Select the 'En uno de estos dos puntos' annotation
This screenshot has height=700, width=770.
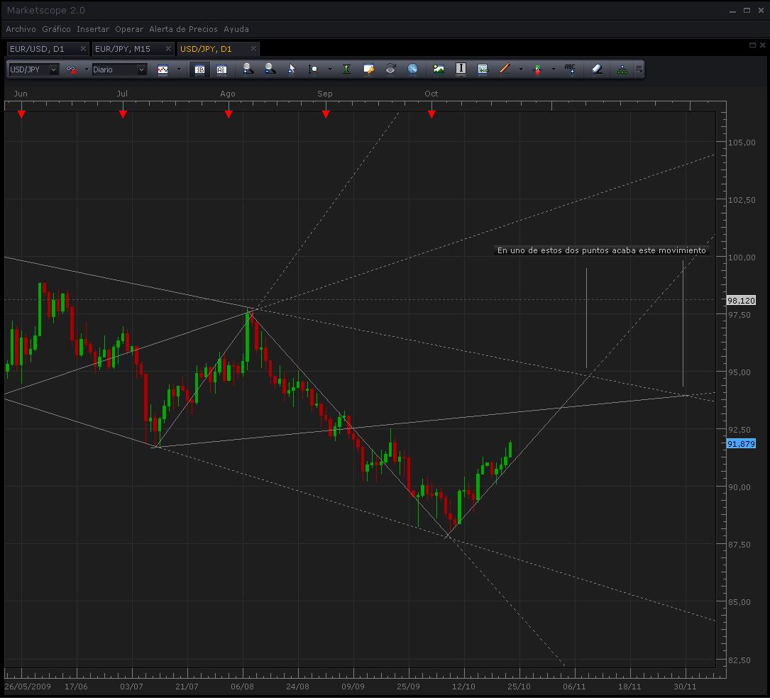[x=602, y=250]
